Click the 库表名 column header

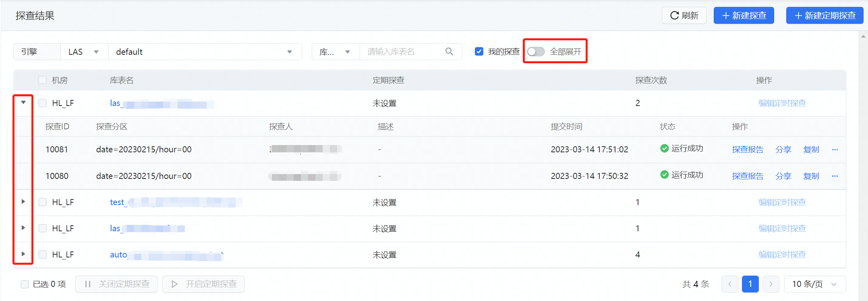click(122, 80)
